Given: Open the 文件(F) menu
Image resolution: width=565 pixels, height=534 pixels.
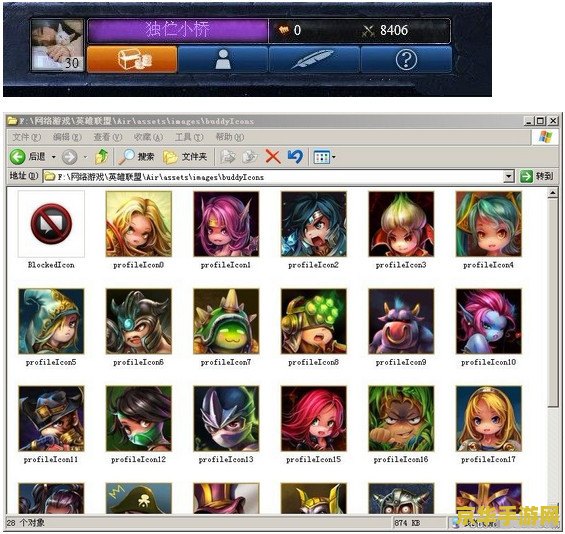Looking at the screenshot, I should click(x=26, y=137).
